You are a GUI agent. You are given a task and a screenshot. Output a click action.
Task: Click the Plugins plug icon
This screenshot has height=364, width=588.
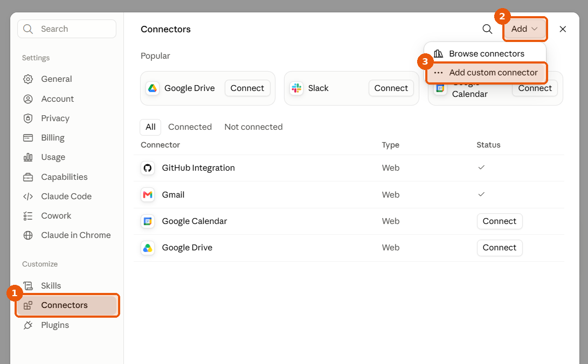coord(28,325)
